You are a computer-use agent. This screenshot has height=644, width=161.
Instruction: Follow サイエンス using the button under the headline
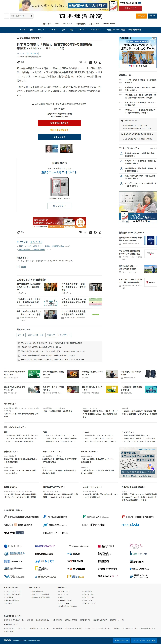point(32,53)
